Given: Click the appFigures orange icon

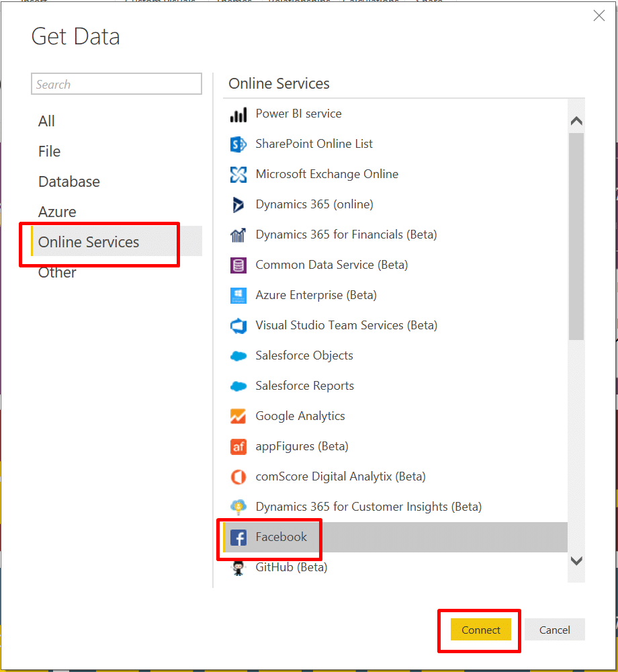Looking at the screenshot, I should [238, 447].
